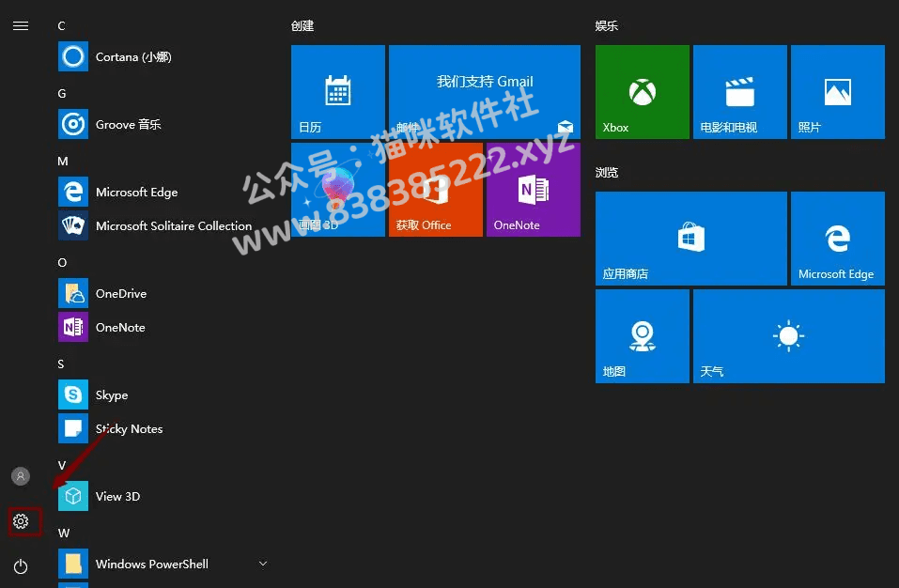Launch the green Xbox tile
This screenshot has width=899, height=588.
pyautogui.click(x=643, y=92)
